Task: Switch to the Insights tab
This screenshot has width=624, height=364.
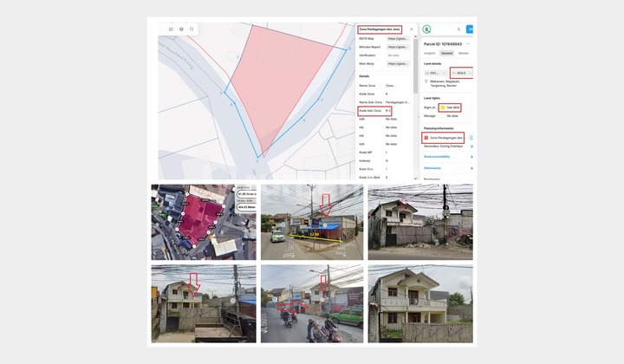Action: (430, 54)
